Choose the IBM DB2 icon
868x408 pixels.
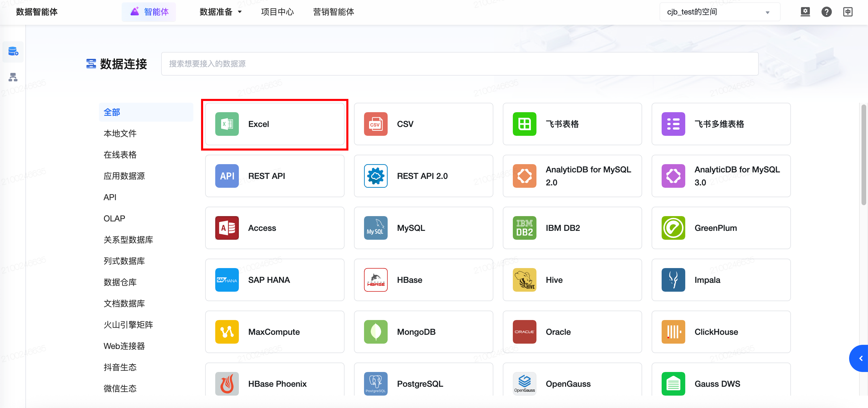524,228
